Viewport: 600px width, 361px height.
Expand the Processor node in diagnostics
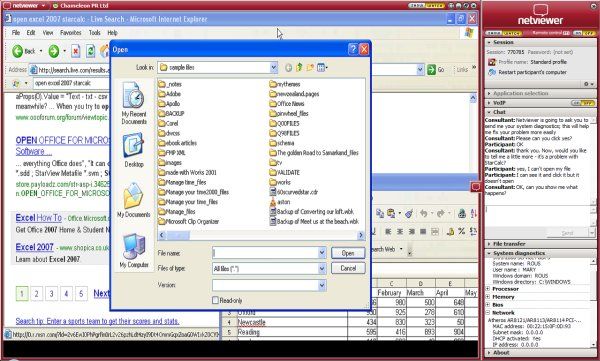pyautogui.click(x=488, y=289)
